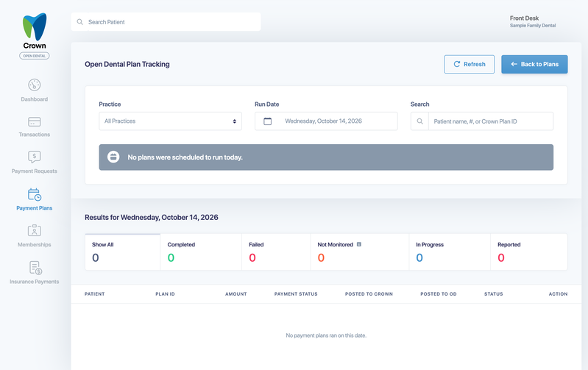
Task: Click the Search Patient magnifier icon
Action: (x=80, y=22)
